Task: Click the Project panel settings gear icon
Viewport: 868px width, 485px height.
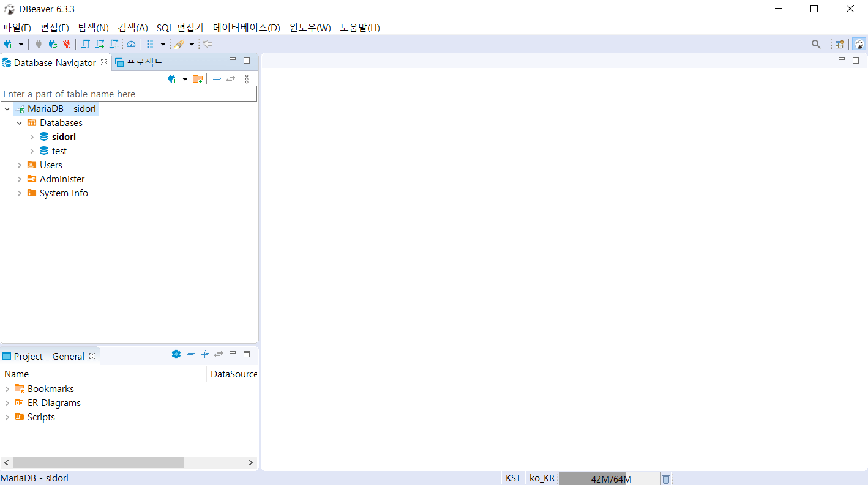Action: click(176, 354)
